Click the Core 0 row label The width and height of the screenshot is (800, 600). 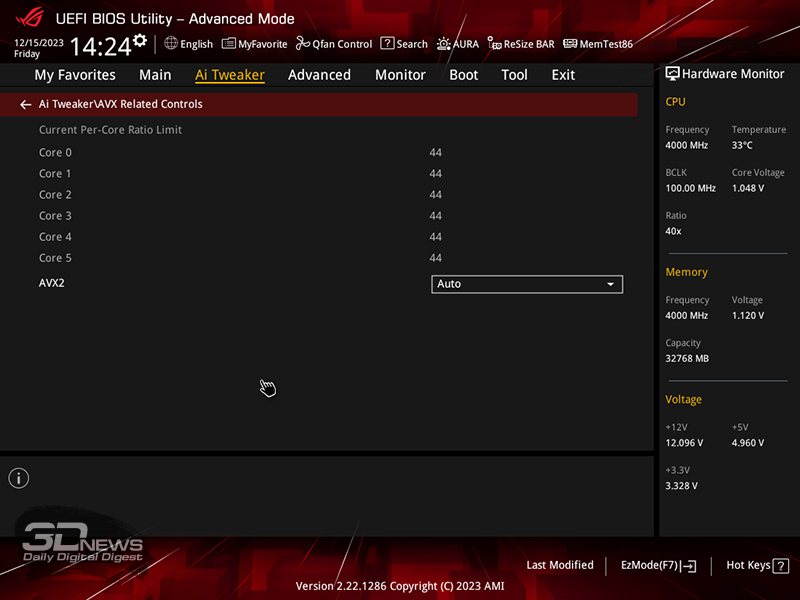(x=55, y=153)
